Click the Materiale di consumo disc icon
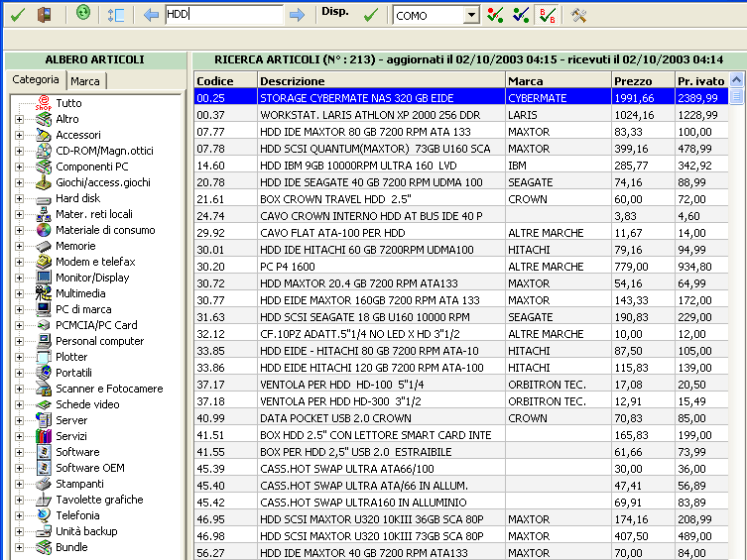Screen dimensions: 747x560 pyautogui.click(x=44, y=230)
